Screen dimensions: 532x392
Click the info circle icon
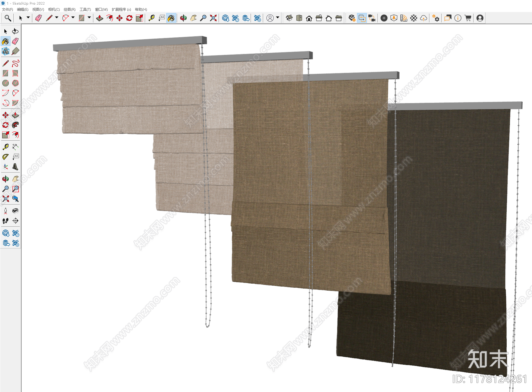(458, 18)
